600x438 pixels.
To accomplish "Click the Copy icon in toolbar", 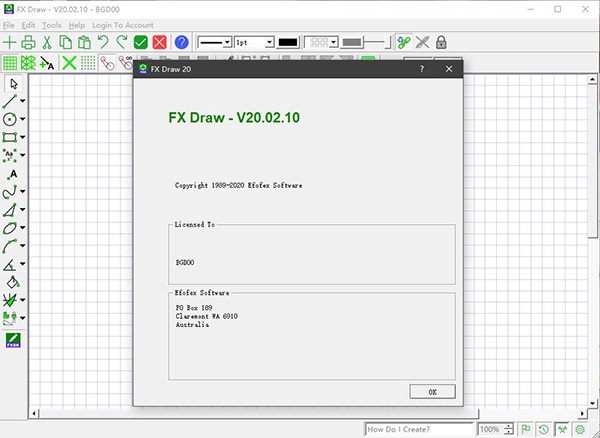I will [x=65, y=42].
